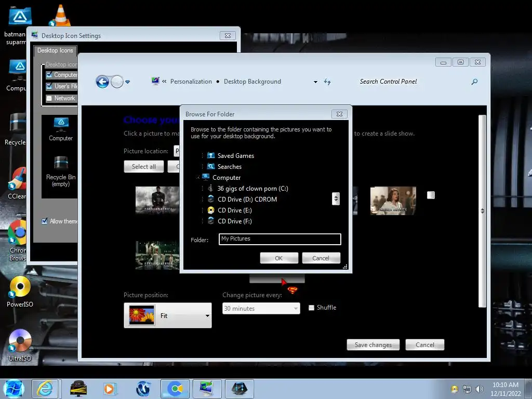The width and height of the screenshot is (532, 399).
Task: Open the 30 minutes interval dropdown
Action: click(261, 309)
